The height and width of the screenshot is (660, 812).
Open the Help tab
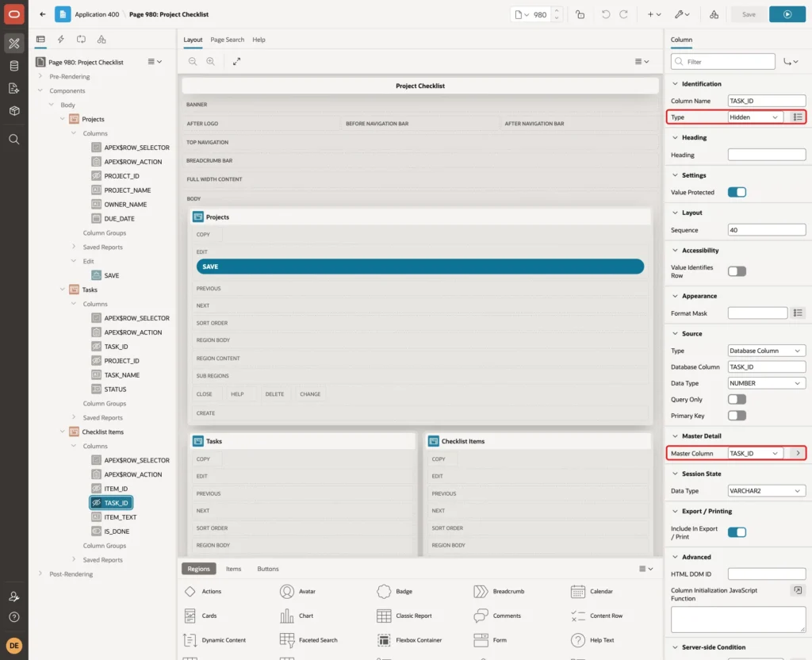point(259,40)
